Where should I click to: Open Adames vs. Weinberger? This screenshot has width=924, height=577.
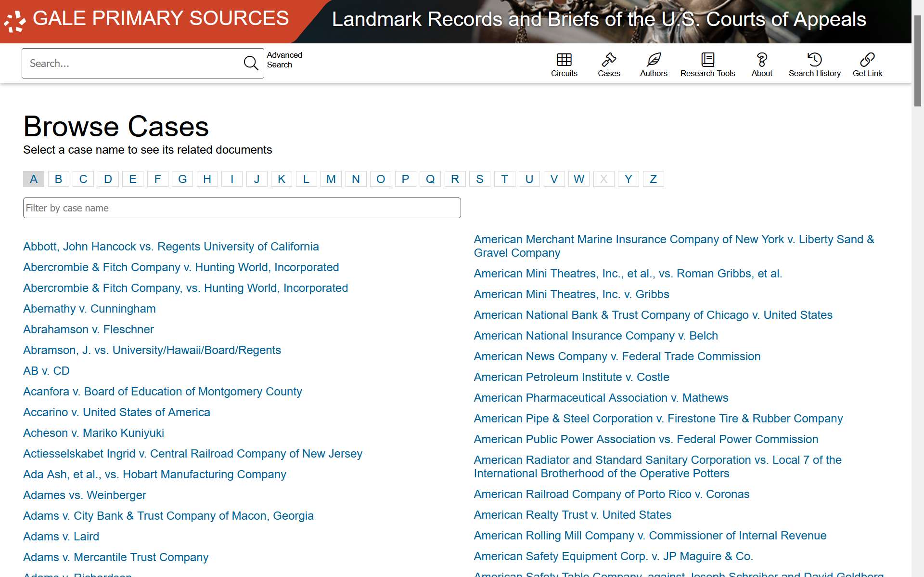[x=85, y=495]
